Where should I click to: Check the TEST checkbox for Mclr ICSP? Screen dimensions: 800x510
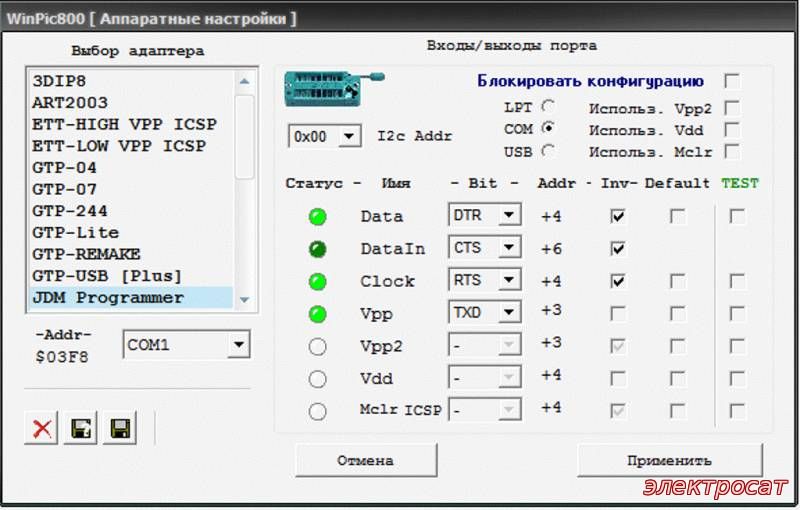pos(737,411)
